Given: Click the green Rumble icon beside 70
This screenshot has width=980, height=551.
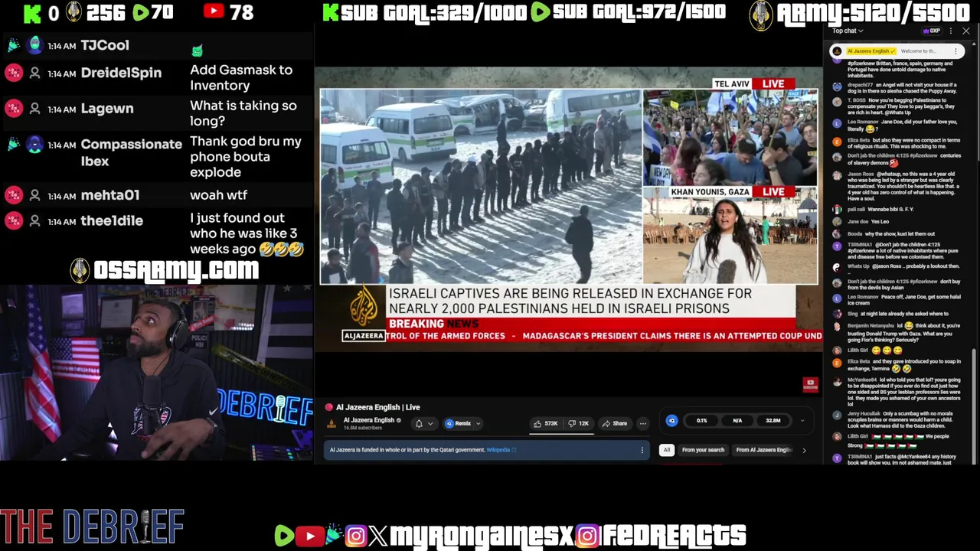Looking at the screenshot, I should [x=141, y=11].
